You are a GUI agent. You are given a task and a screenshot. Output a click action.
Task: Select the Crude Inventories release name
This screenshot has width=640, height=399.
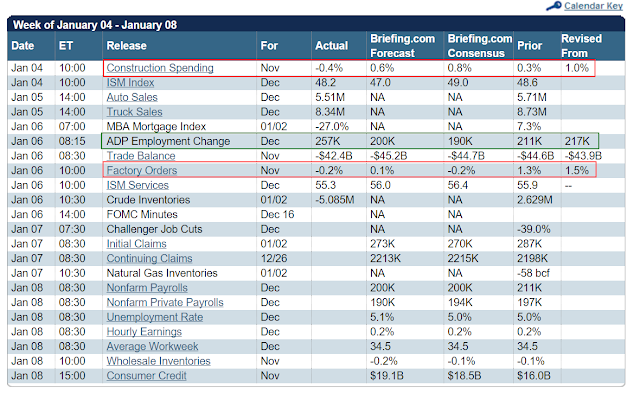[x=148, y=200]
